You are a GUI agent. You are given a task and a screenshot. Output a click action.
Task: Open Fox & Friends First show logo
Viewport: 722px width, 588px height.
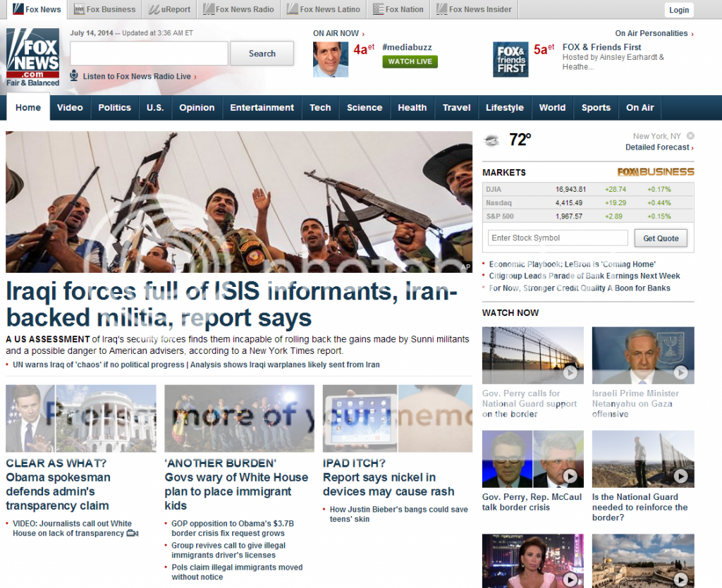pos(510,59)
